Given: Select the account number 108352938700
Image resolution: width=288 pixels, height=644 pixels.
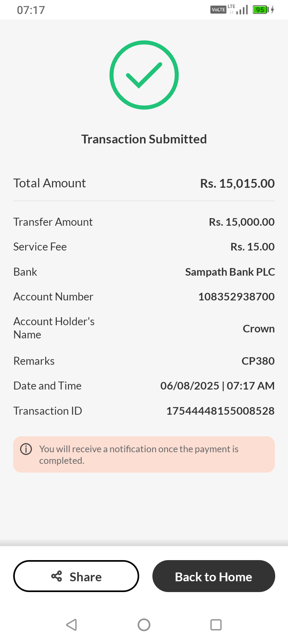Looking at the screenshot, I should (236, 296).
